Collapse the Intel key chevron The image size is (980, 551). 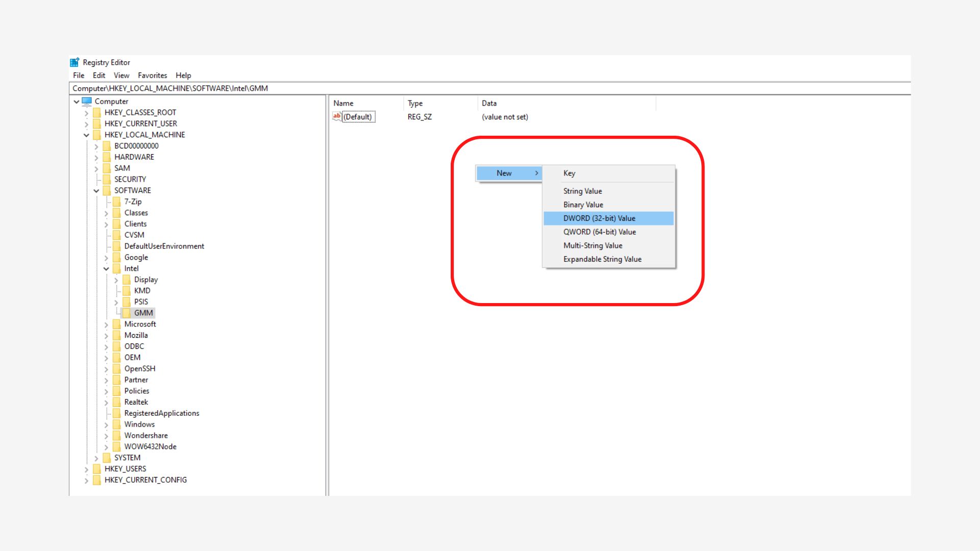pyautogui.click(x=106, y=269)
